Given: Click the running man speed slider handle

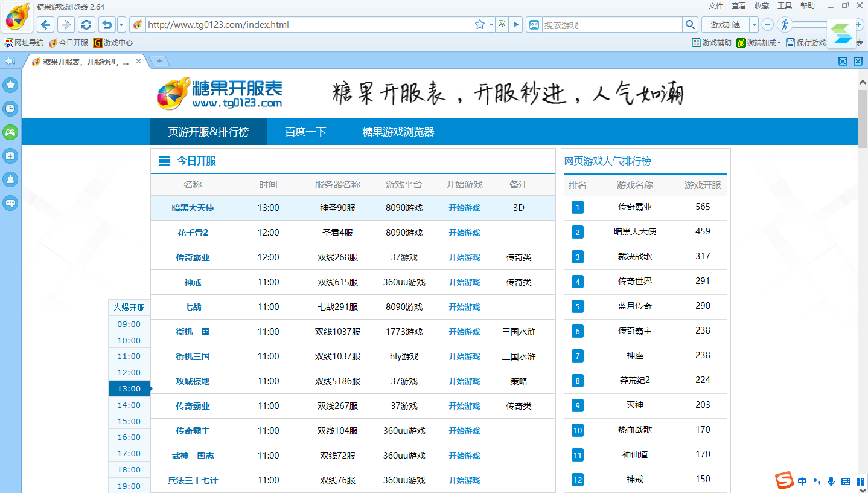Looking at the screenshot, I should coord(785,25).
